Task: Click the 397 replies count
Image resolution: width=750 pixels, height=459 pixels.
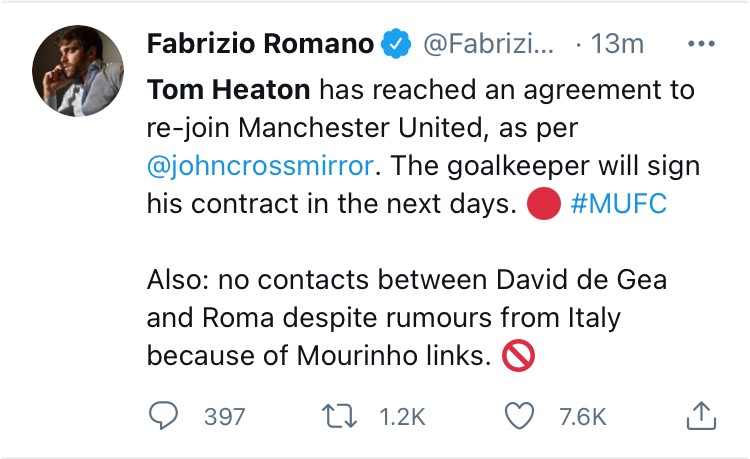Action: (224, 416)
